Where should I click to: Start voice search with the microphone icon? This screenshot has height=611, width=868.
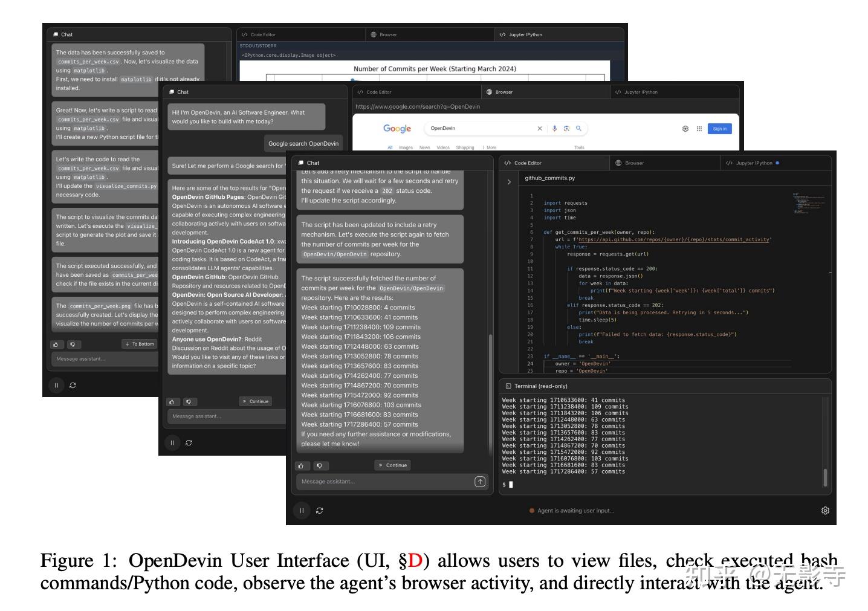pyautogui.click(x=554, y=129)
